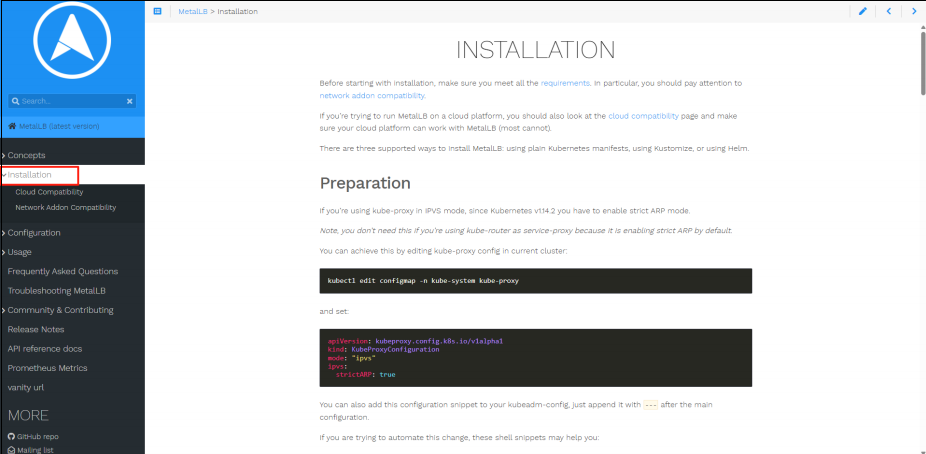Open Community & Contributing in sidebar
The height and width of the screenshot is (454, 926).
pyautogui.click(x=60, y=310)
